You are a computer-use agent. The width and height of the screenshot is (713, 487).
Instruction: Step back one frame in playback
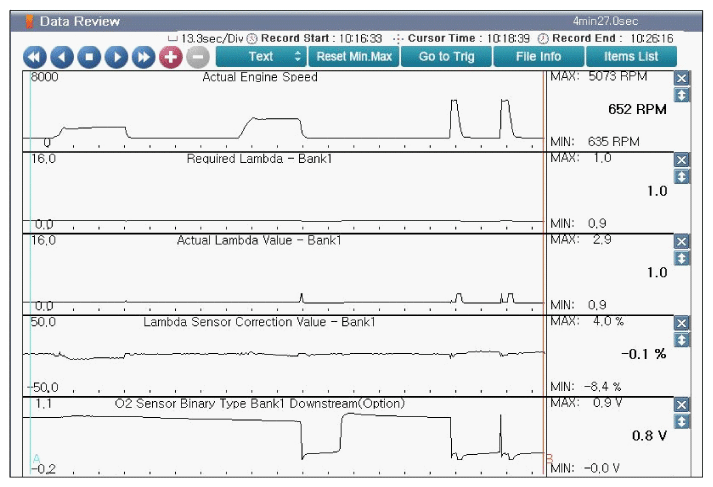[62, 57]
